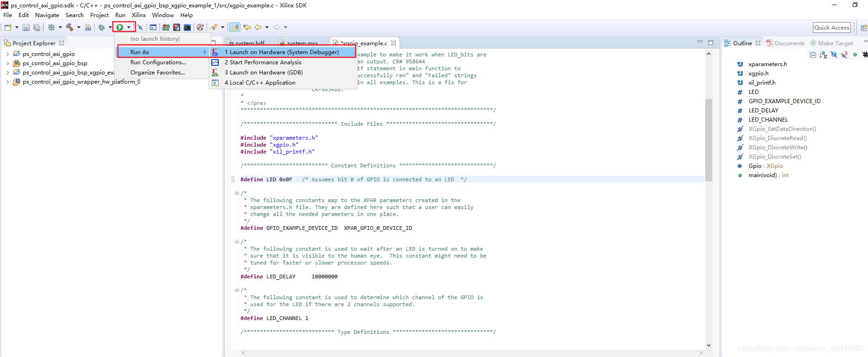Open the File menu
This screenshot has width=868, height=357.
pyautogui.click(x=8, y=15)
